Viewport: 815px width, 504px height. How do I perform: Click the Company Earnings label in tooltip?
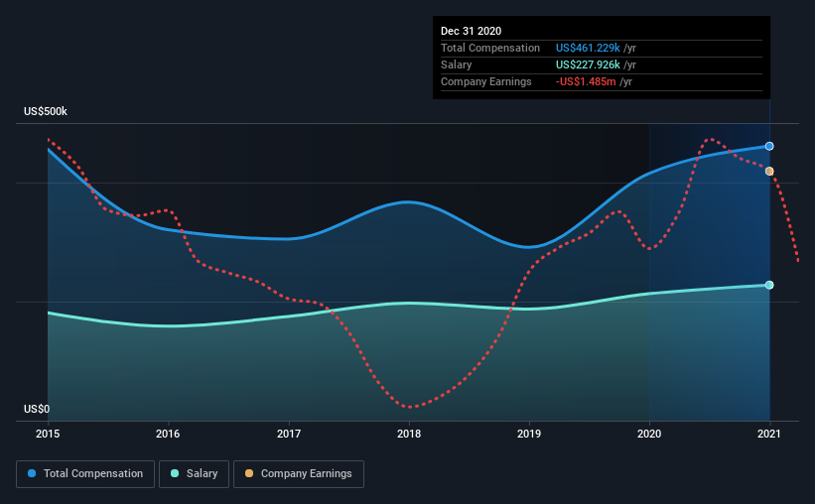pos(486,81)
